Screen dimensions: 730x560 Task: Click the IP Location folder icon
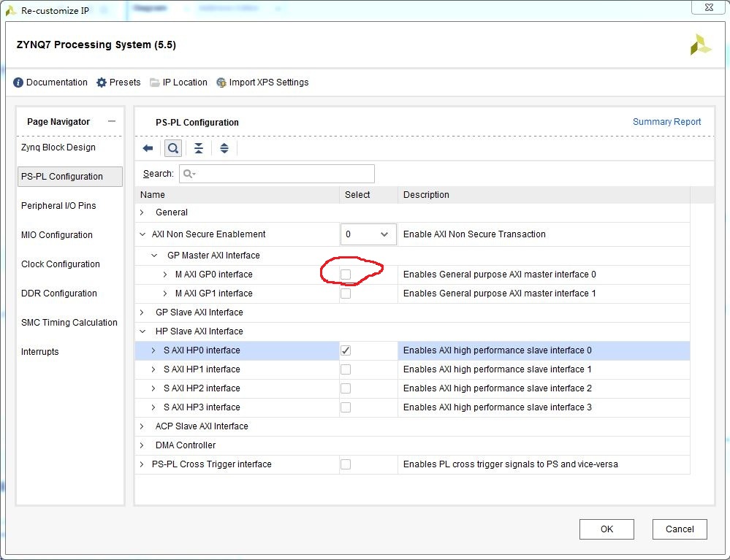click(x=155, y=83)
